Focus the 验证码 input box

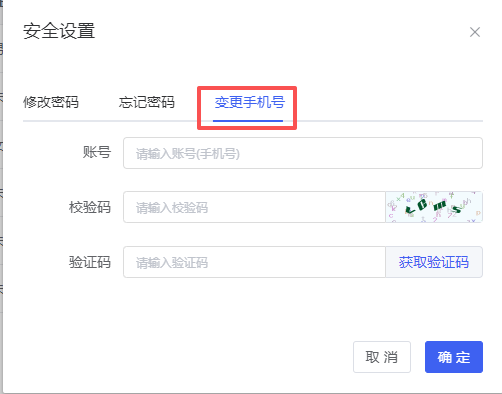[254, 262]
